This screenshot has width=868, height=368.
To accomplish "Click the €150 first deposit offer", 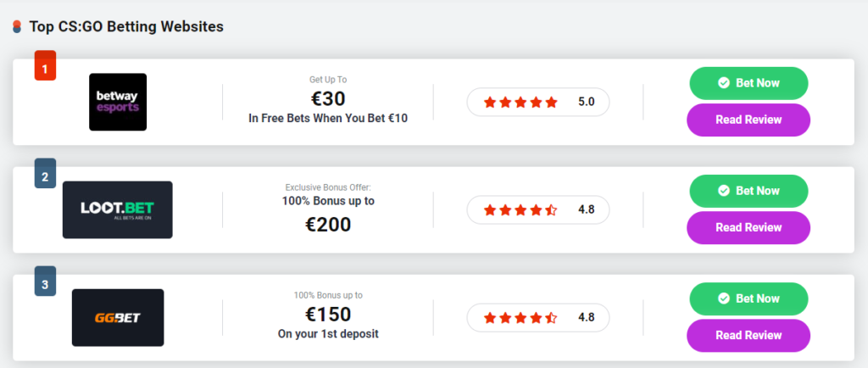I will point(328,315).
